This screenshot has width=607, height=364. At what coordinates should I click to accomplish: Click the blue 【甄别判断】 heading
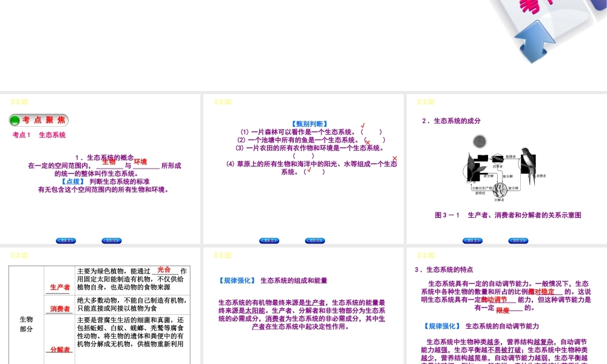(310, 124)
